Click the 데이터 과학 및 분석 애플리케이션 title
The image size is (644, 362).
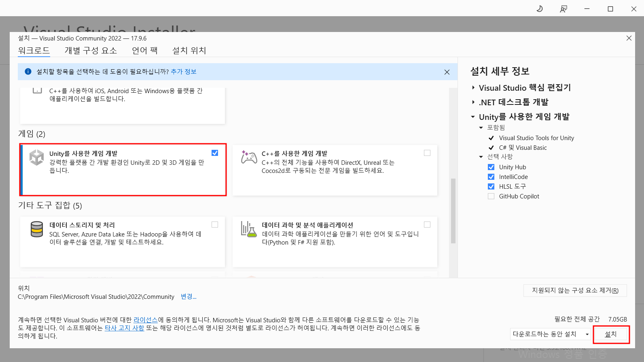coord(307,225)
